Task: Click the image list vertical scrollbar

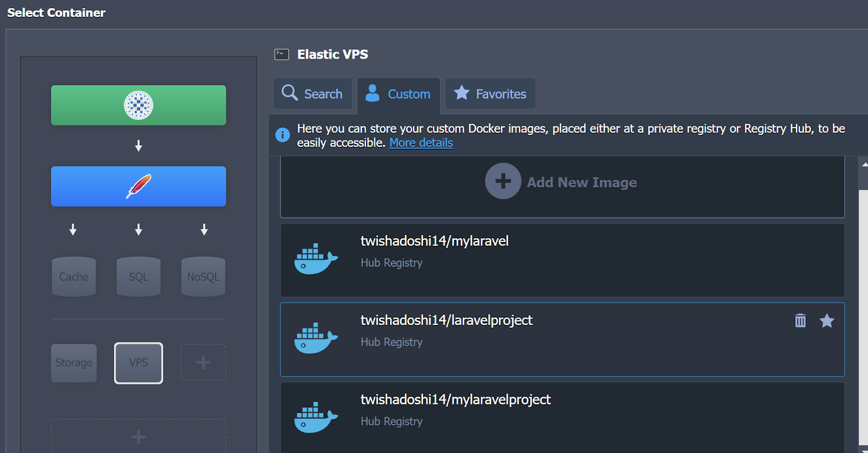Action: click(x=863, y=315)
